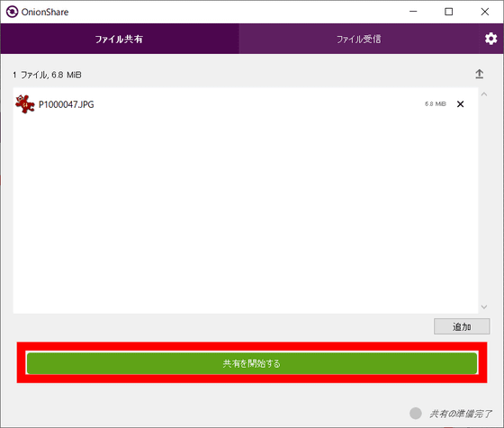Click the upload history arrow icon

click(479, 74)
